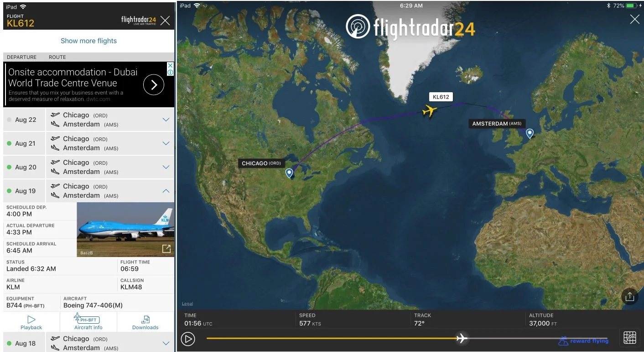The width and height of the screenshot is (644, 352).
Task: Click the KL612 map label
Action: click(441, 97)
